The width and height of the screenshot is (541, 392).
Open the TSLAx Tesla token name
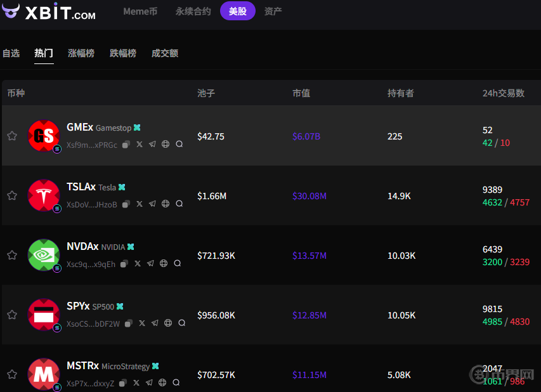(x=81, y=187)
